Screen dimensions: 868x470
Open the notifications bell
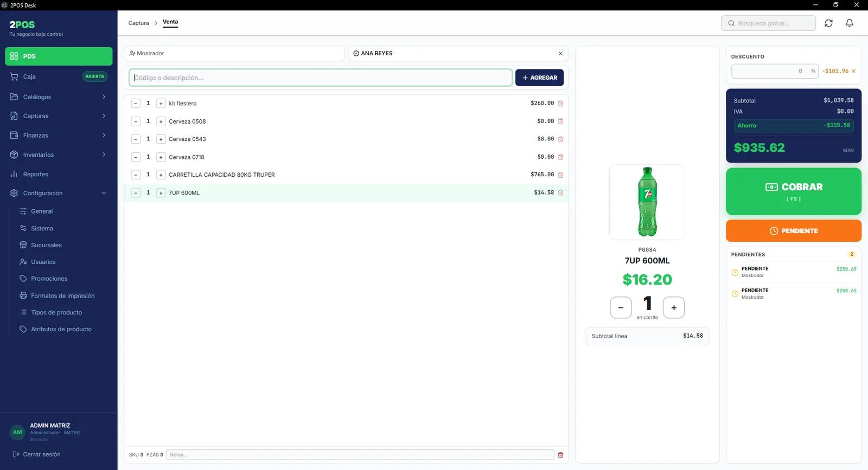tap(850, 23)
